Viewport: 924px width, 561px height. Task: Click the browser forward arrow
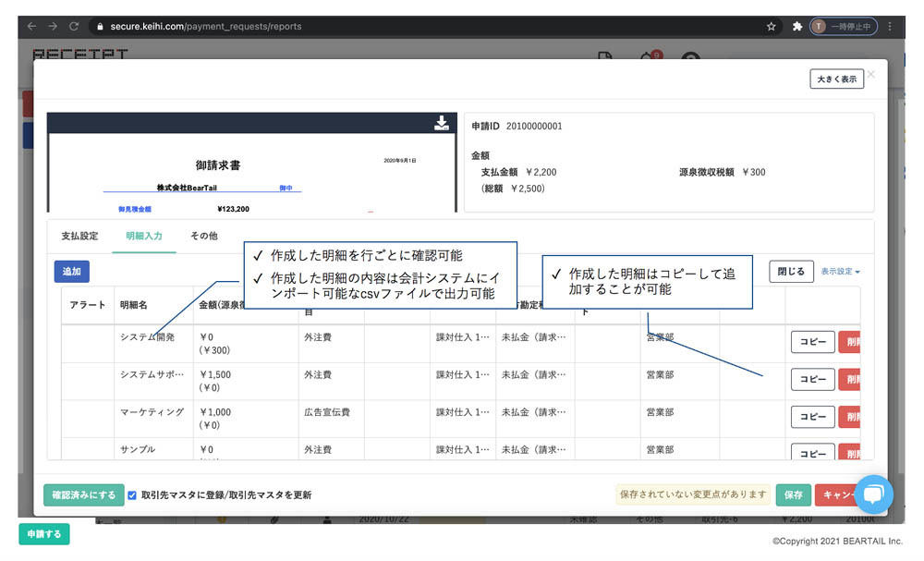click(x=53, y=26)
